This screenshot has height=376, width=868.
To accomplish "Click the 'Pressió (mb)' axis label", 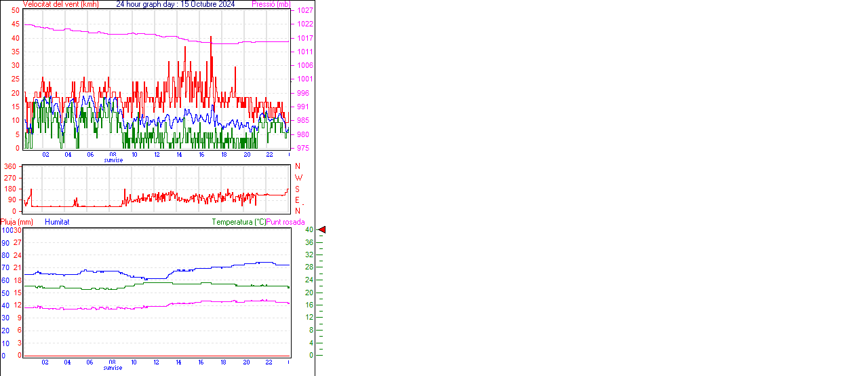I will (x=270, y=4).
